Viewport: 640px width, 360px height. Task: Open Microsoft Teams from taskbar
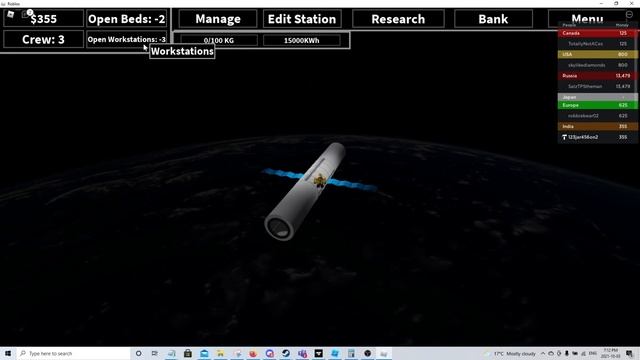click(302, 353)
